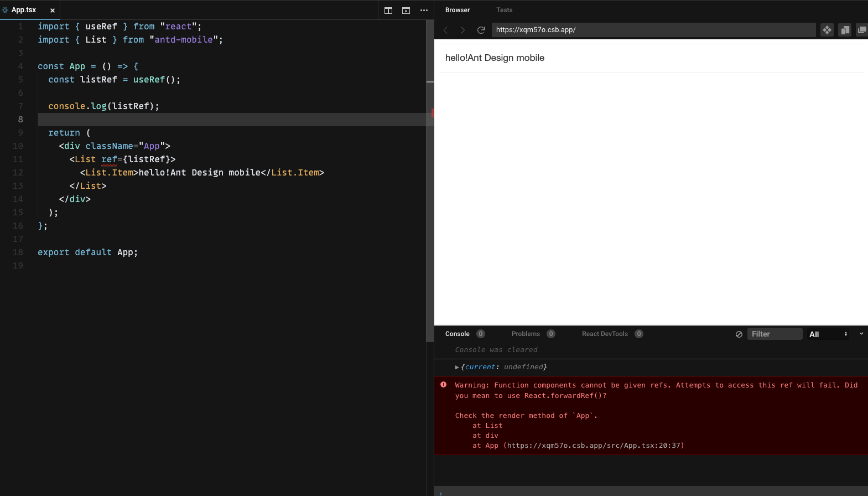Click 'export default App;' on line 18

[x=87, y=252]
